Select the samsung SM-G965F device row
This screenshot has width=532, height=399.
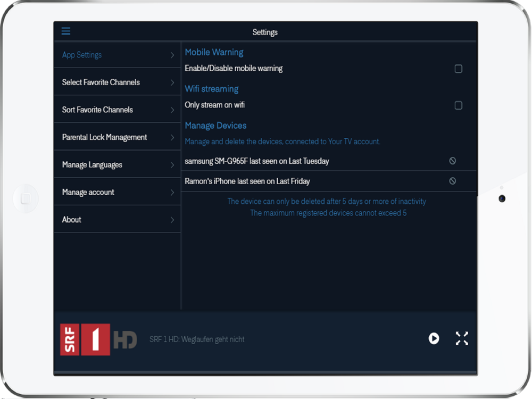coord(329,161)
